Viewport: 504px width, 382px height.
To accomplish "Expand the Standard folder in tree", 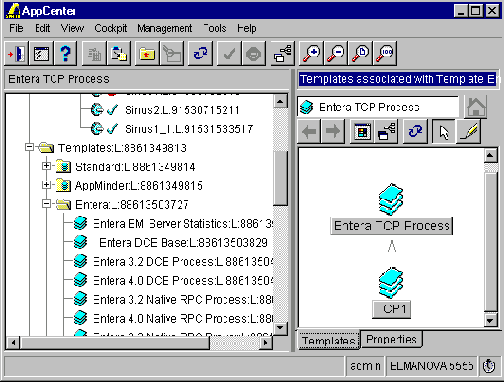I will [47, 166].
